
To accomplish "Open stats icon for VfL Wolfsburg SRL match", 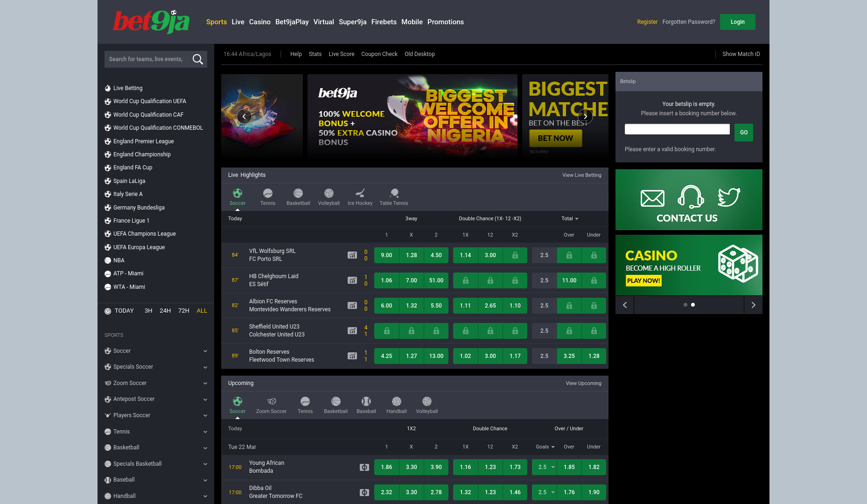I will click(x=352, y=255).
